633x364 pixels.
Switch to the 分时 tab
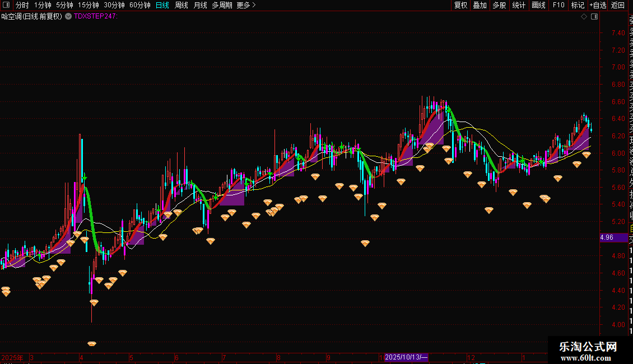pos(22,5)
